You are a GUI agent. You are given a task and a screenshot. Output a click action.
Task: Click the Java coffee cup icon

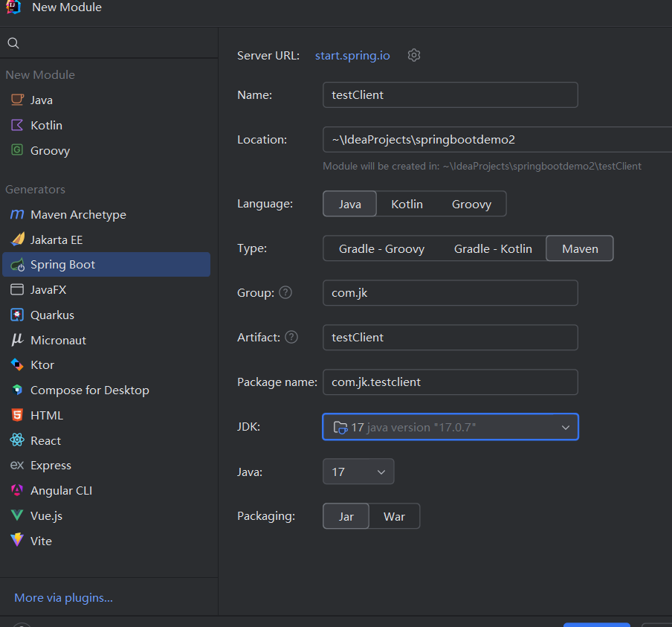point(17,100)
